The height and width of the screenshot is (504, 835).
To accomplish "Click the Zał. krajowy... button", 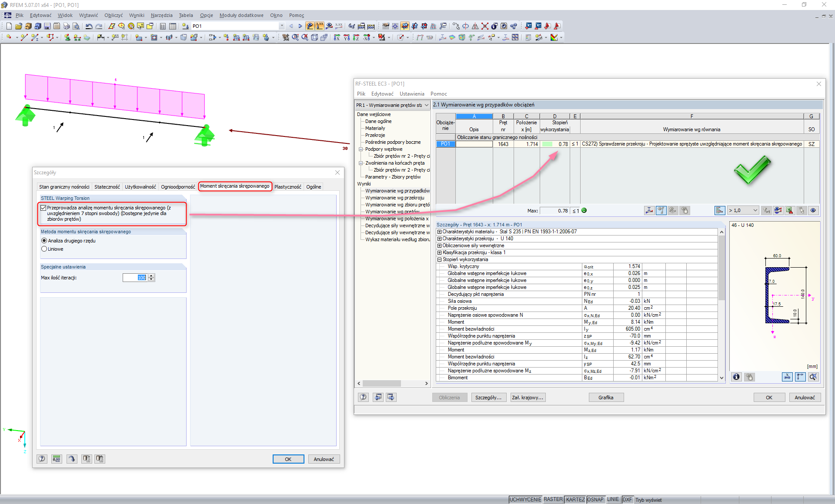I will tap(527, 398).
